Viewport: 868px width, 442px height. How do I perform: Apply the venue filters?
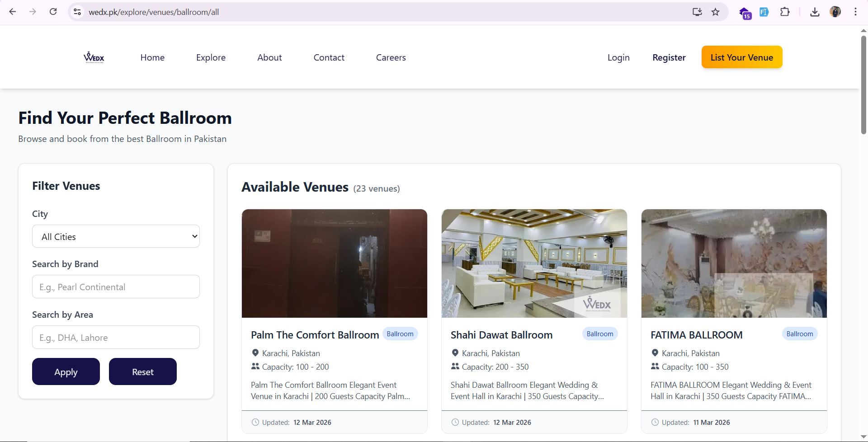click(66, 371)
